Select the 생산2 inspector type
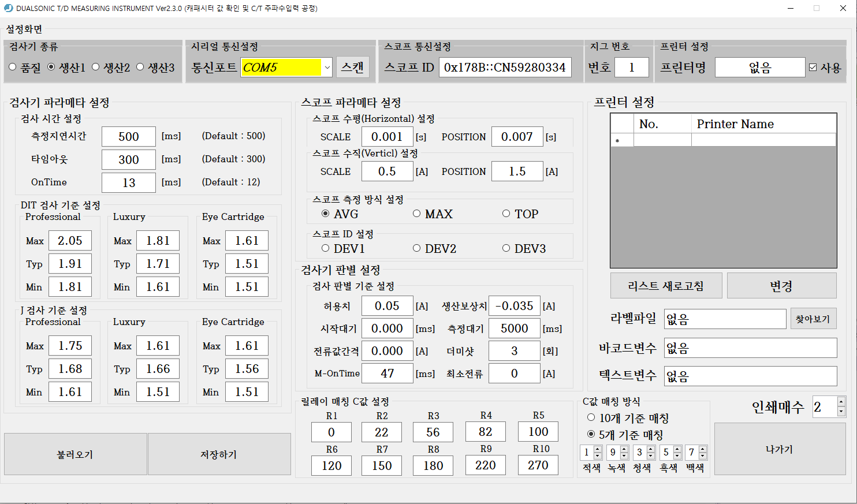 (x=95, y=66)
